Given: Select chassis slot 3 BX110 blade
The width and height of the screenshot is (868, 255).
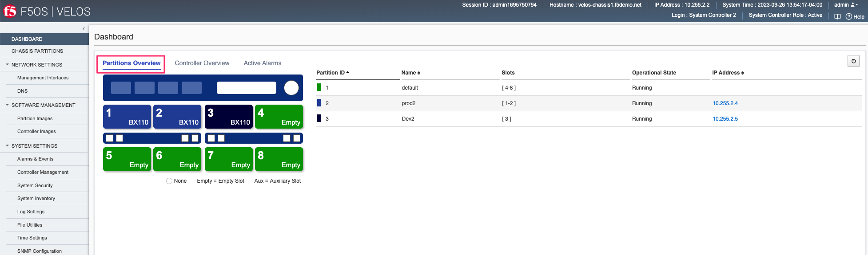Looking at the screenshot, I should click(229, 117).
